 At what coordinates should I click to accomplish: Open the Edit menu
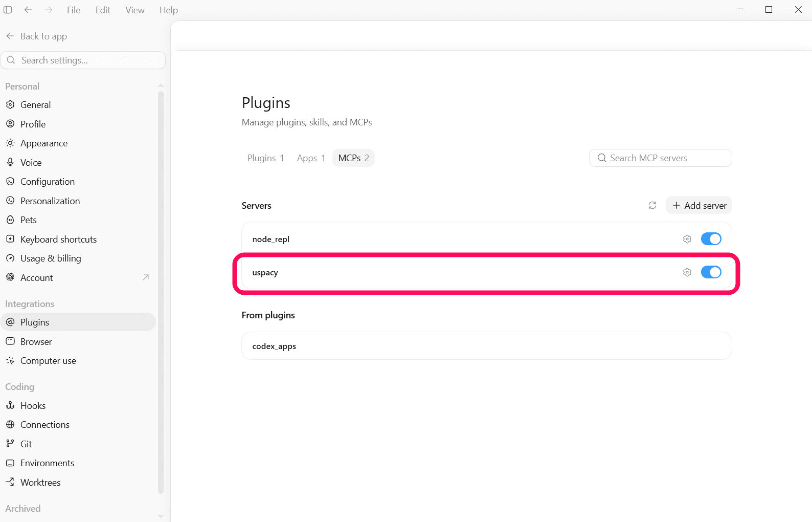click(x=103, y=10)
